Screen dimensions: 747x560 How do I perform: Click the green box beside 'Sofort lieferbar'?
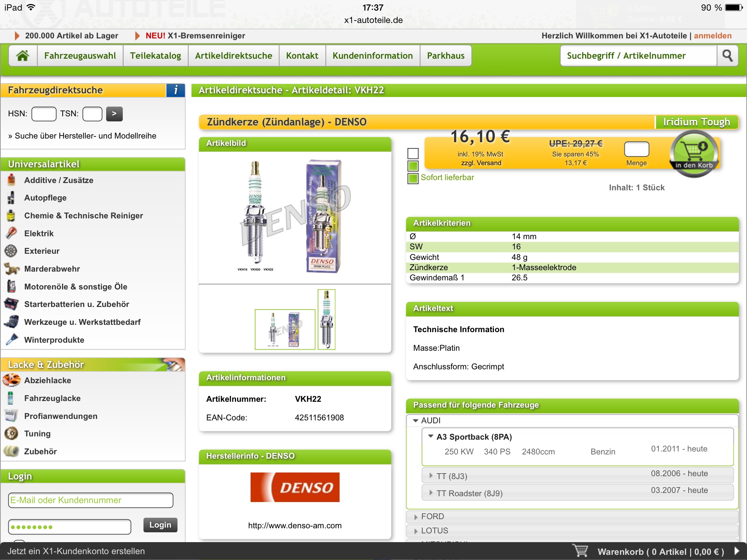pyautogui.click(x=413, y=178)
